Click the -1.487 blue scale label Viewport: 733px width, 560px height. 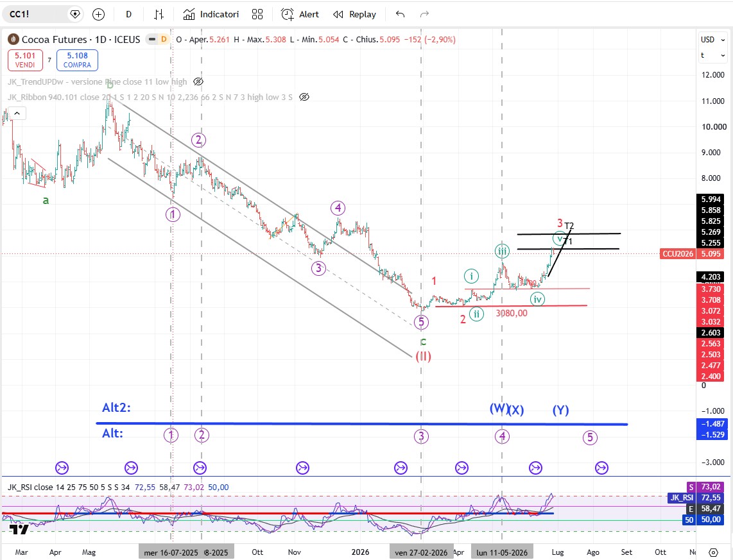coord(711,424)
